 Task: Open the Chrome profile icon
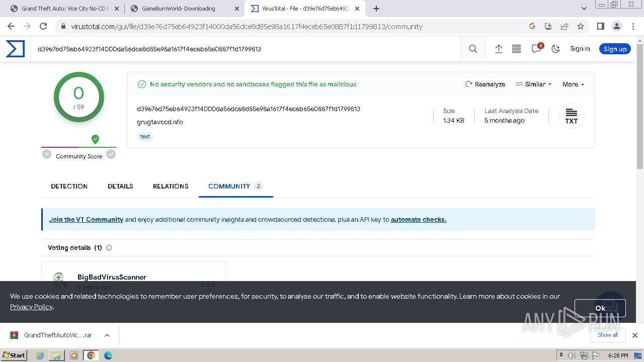(x=616, y=26)
